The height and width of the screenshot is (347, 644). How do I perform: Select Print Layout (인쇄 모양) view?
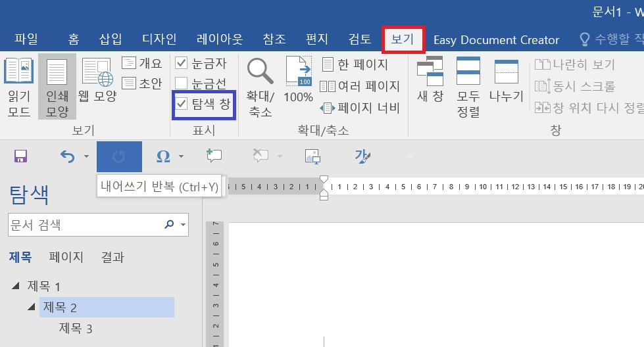click(57, 87)
